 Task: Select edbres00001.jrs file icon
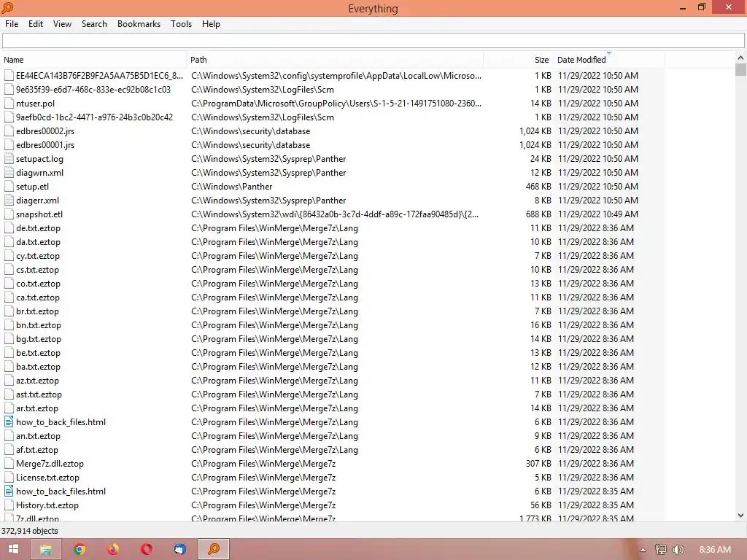point(9,145)
